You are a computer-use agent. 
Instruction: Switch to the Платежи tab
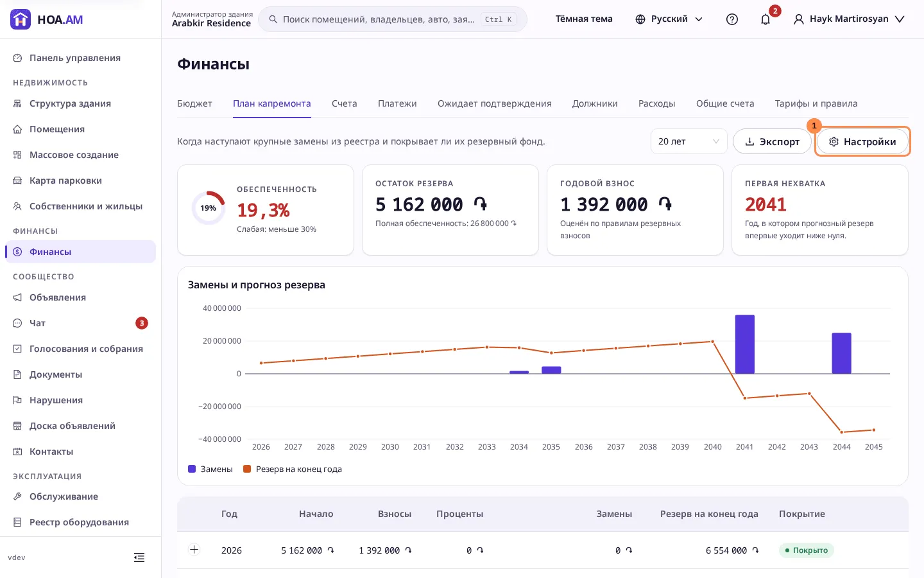coord(397,103)
